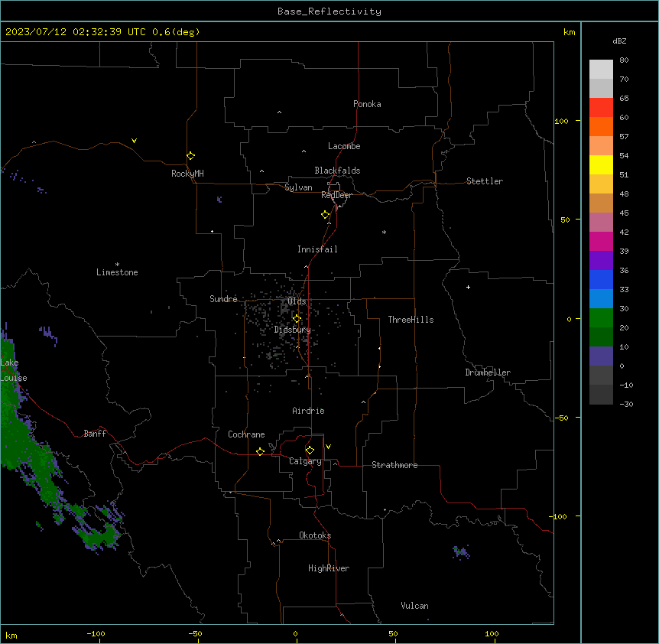Click the 50 tick on right axis
The image size is (659, 644).
pyautogui.click(x=565, y=220)
